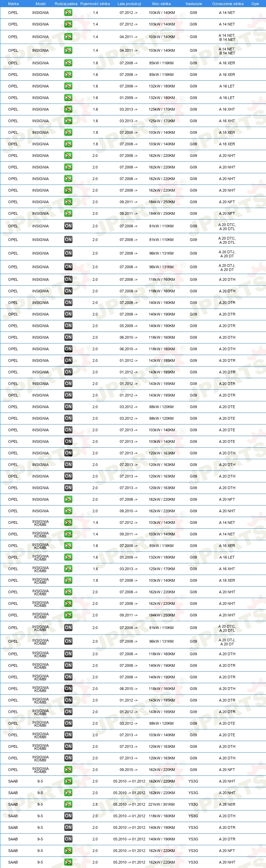
Task: Click ON icon in INSIGNIA KOMBI 06.2010 row
Action: pyautogui.click(x=68, y=689)
